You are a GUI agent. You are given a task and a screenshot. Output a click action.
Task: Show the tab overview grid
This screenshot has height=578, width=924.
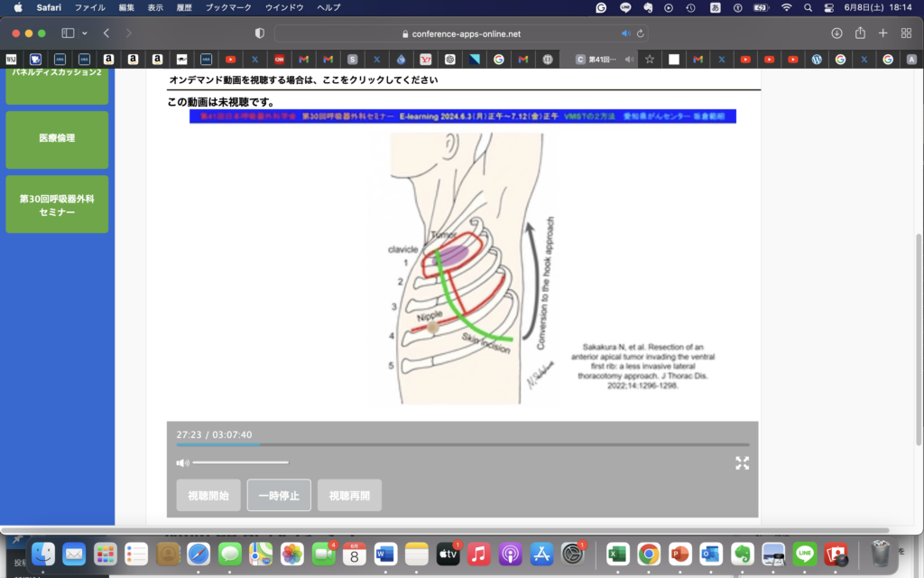[906, 33]
